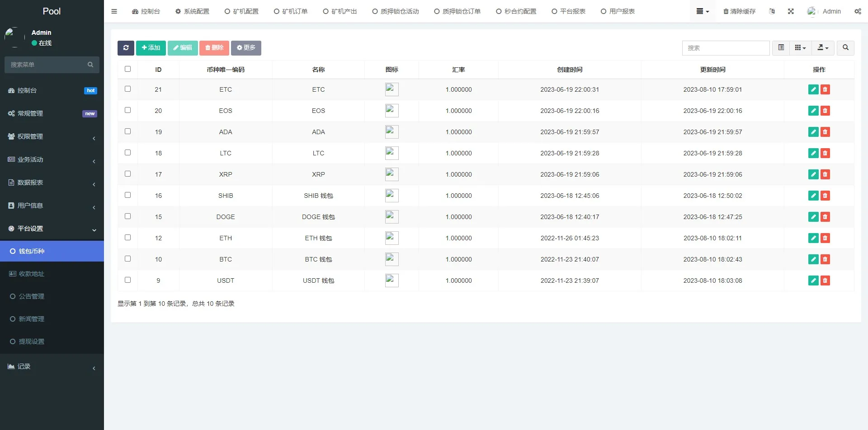Click the search magnifier button beside table toolbar
The height and width of the screenshot is (430, 868).
coord(845,48)
